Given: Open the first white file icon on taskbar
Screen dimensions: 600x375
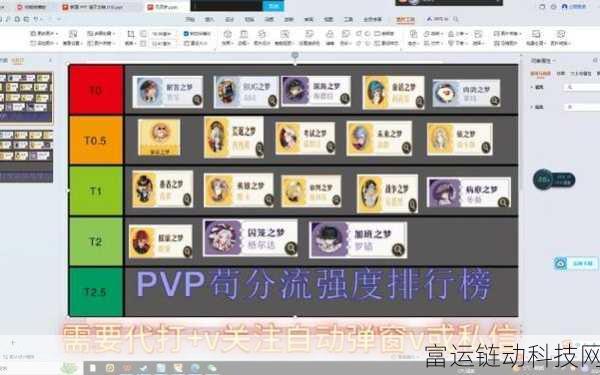Looking at the screenshot, I should [93, 368].
